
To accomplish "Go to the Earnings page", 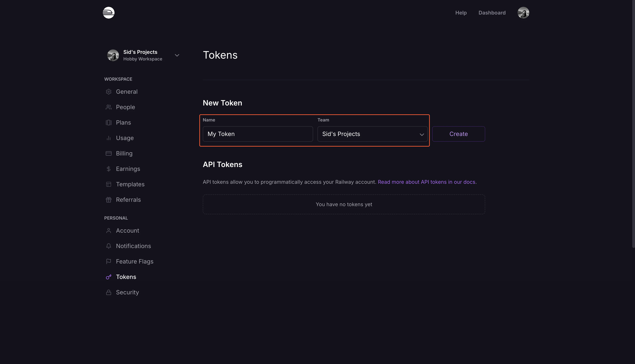I will pos(128,169).
